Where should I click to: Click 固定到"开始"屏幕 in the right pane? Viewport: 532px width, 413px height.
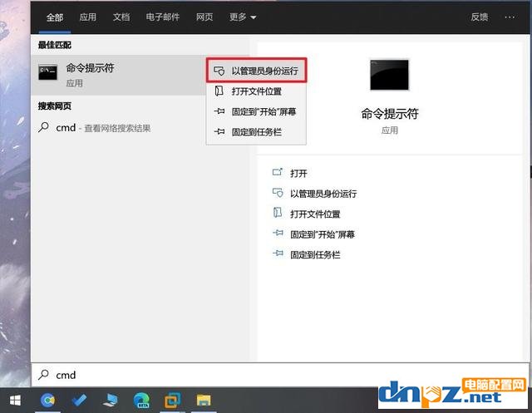tap(323, 234)
